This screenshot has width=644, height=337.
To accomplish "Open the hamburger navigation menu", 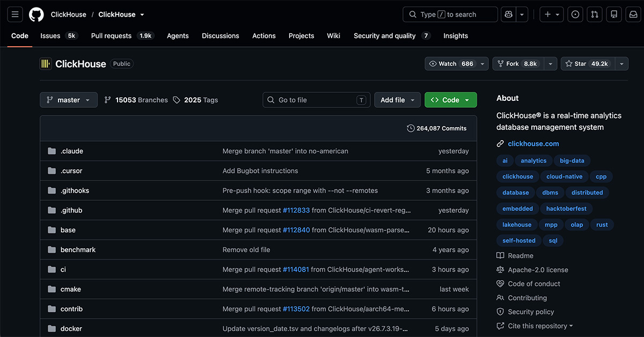I will click(x=14, y=14).
